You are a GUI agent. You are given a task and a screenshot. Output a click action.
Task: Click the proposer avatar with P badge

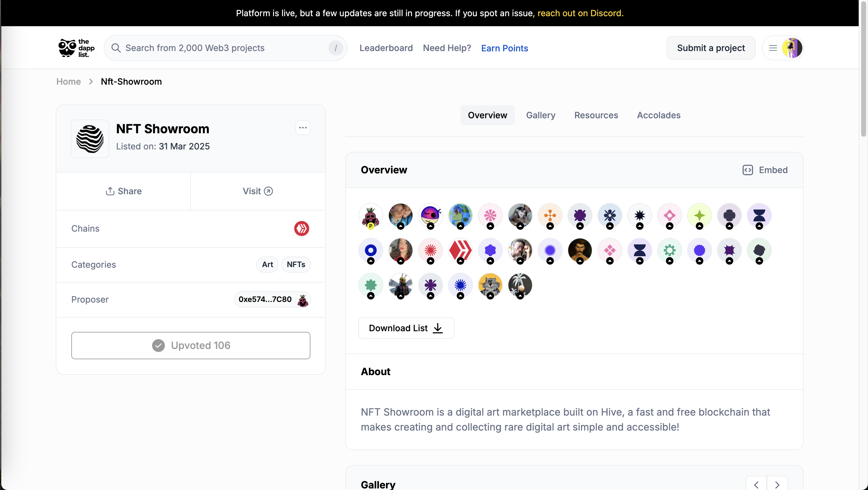point(371,216)
